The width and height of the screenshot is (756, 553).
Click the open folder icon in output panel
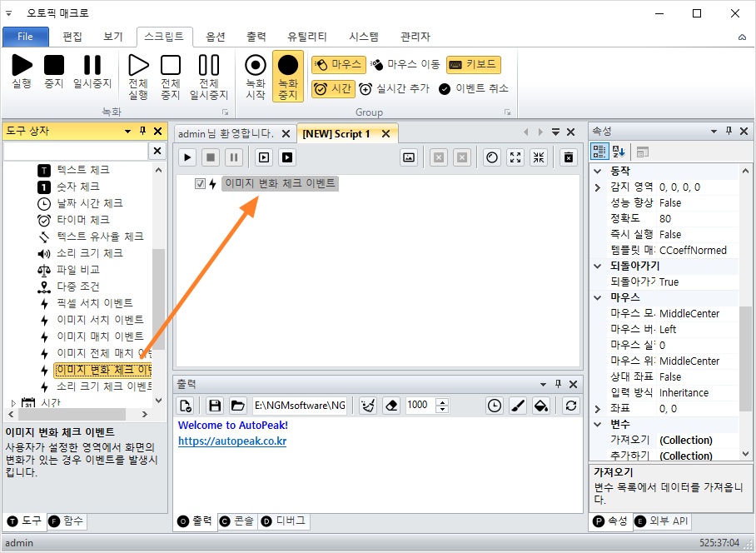point(237,406)
